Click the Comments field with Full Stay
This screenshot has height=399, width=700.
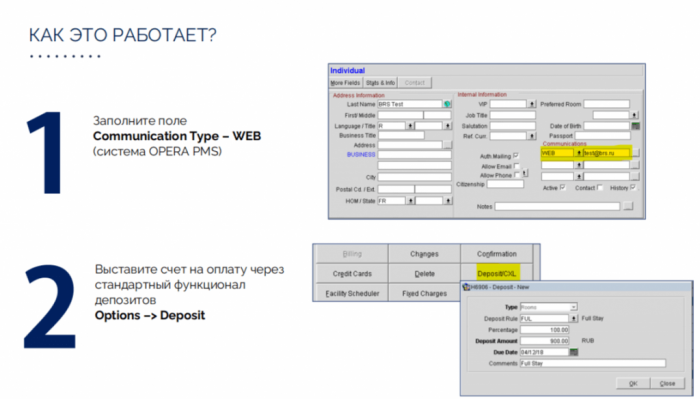click(x=592, y=363)
